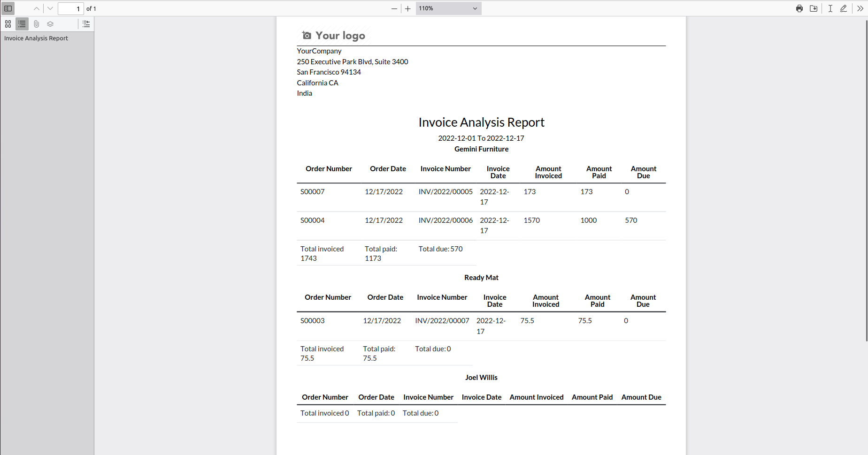Open the tools menu double-chevron
Viewport: 868px width, 455px height.
click(x=860, y=8)
